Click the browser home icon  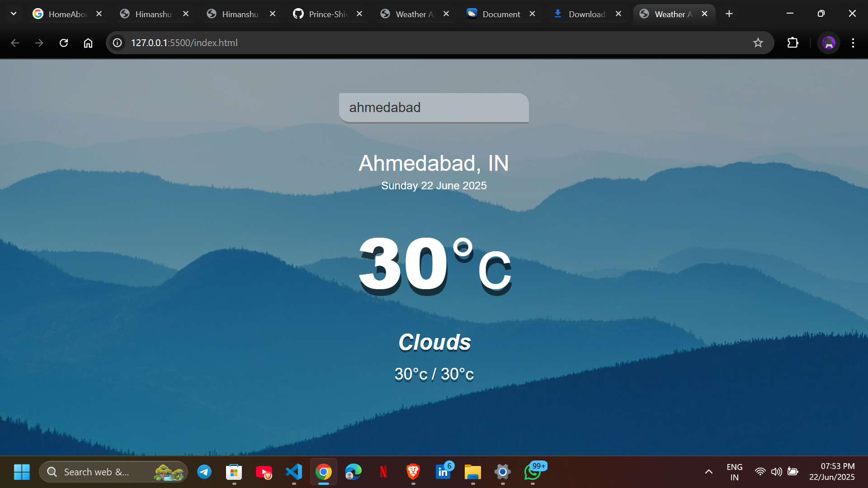[x=88, y=43]
